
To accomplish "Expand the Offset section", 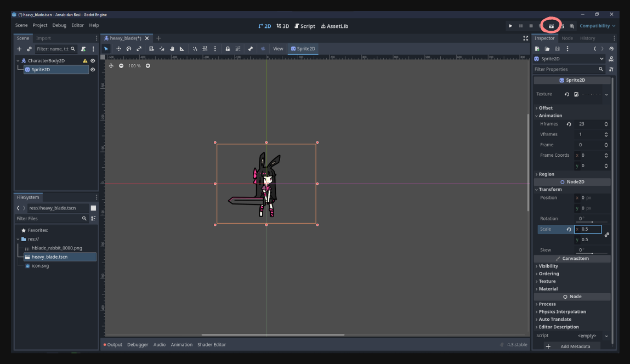I will [545, 107].
